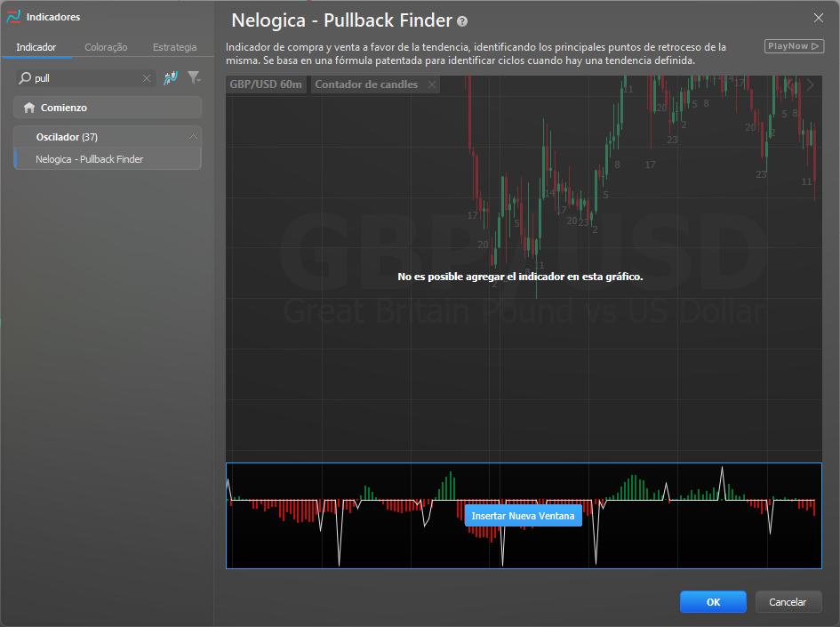Collapse the Oscilador category
This screenshot has height=627, width=840.
(194, 137)
